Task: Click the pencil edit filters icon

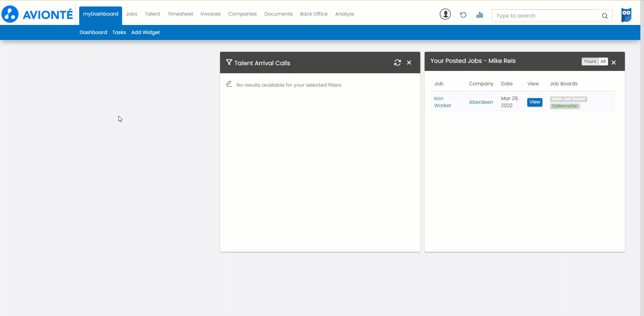Action: (x=229, y=84)
